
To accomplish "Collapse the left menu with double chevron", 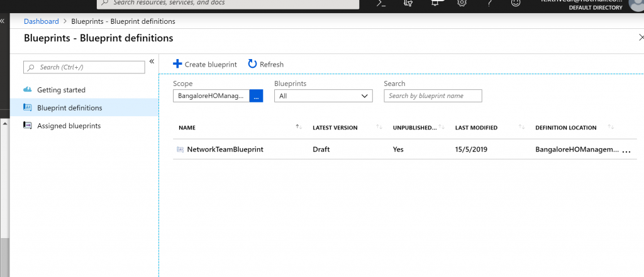I will (152, 62).
